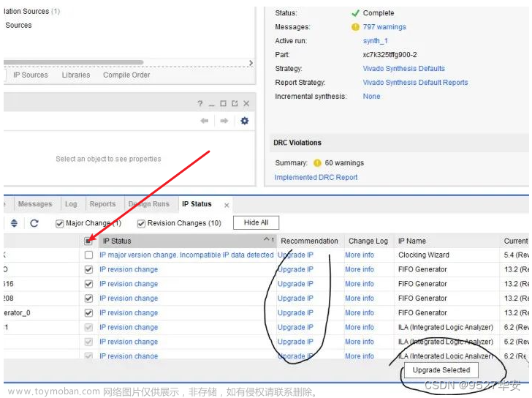Toggle the Revision Changes filter checkbox
Image resolution: width=532 pixels, height=398 pixels.
[141, 223]
